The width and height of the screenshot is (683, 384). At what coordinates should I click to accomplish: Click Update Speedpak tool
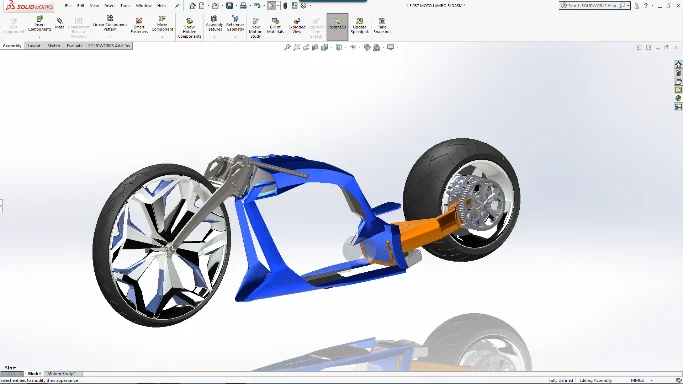click(x=359, y=26)
